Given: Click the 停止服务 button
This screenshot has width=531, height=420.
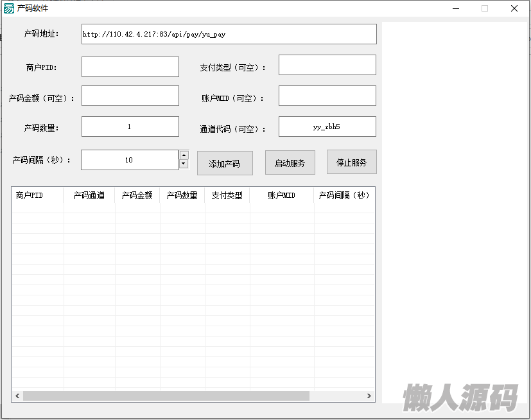Looking at the screenshot, I should pyautogui.click(x=351, y=162).
